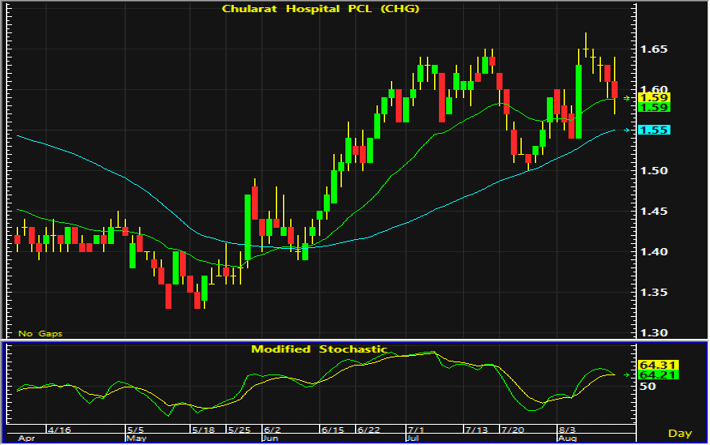Select the Modified Stochastic panel title
The height and width of the screenshot is (445, 710).
(x=319, y=349)
